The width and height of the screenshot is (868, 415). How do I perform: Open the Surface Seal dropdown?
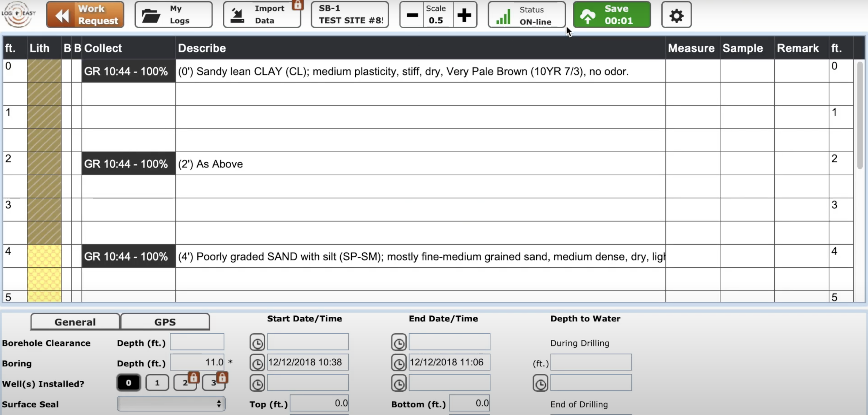pyautogui.click(x=171, y=403)
